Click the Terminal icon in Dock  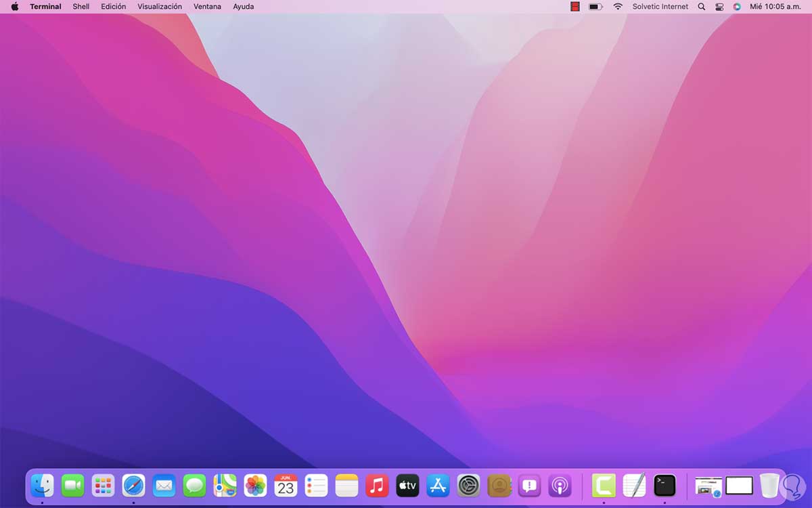664,486
